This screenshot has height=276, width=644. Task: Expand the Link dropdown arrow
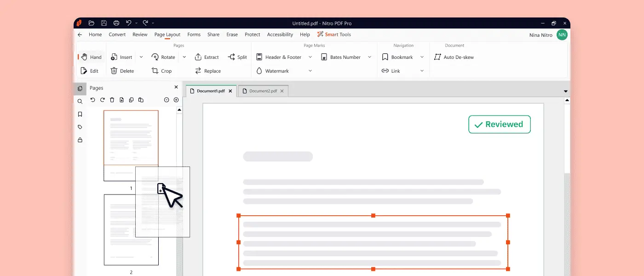422,71
